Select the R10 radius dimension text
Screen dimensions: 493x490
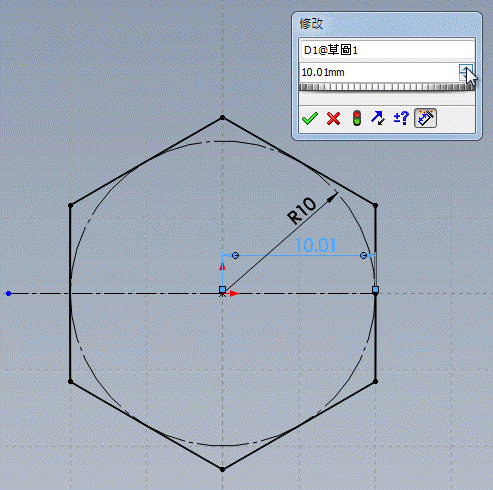click(301, 211)
